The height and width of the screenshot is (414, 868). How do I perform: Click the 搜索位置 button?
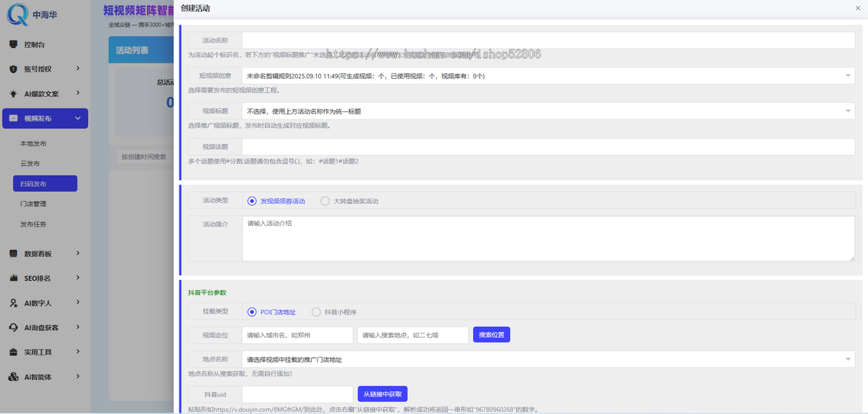point(493,334)
